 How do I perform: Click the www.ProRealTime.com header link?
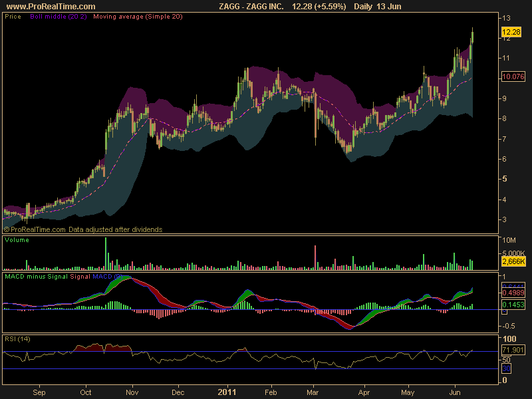tap(51, 7)
